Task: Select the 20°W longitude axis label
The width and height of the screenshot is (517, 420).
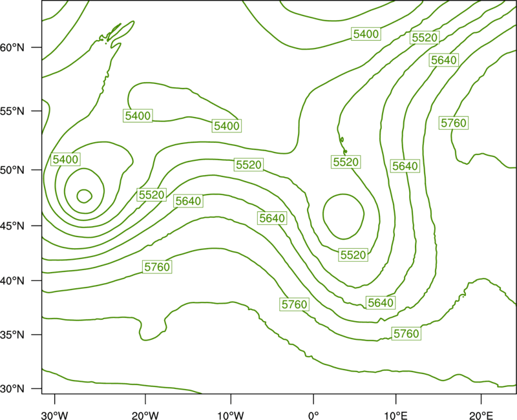Action: pyautogui.click(x=145, y=415)
